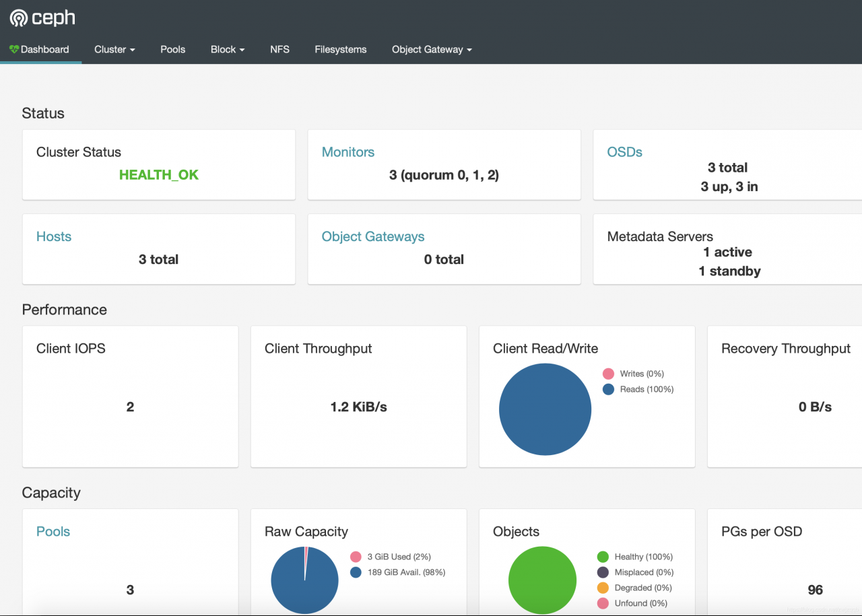Toggle the Misplaced objects legend marker

click(x=603, y=572)
